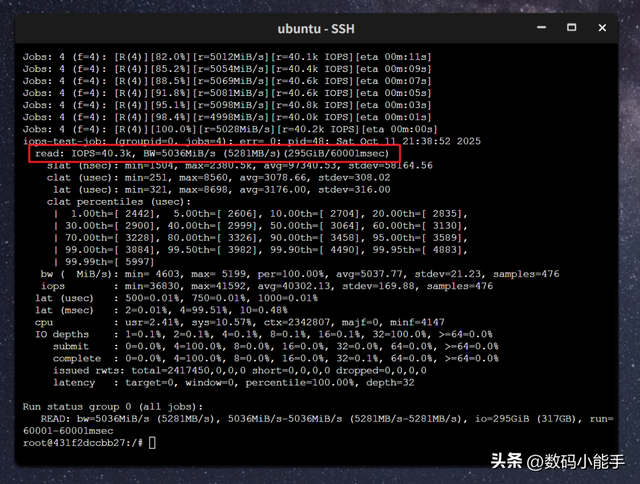
Task: Click the lat (msec) 2=0.01% line
Action: [x=161, y=310]
